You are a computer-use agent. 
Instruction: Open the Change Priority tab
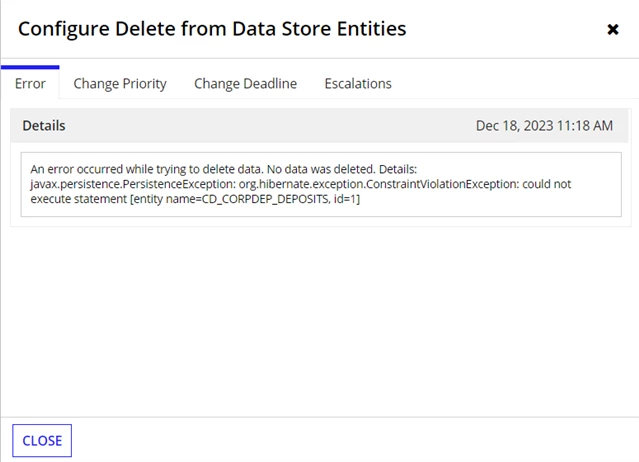point(120,84)
